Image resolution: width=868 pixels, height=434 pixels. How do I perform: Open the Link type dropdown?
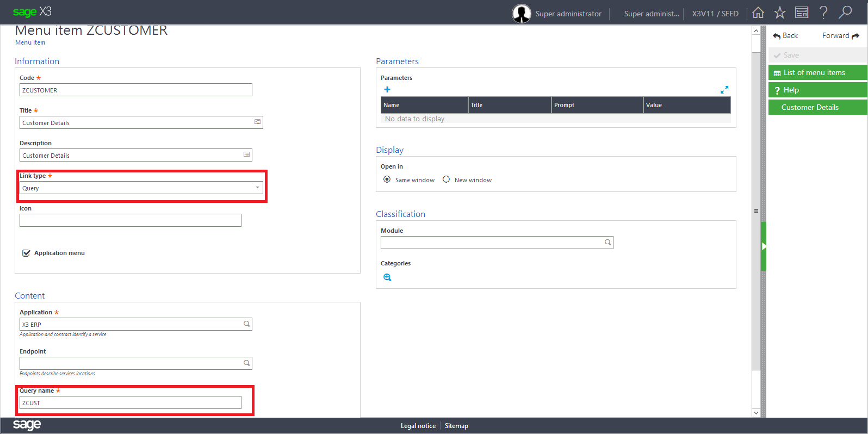(257, 188)
